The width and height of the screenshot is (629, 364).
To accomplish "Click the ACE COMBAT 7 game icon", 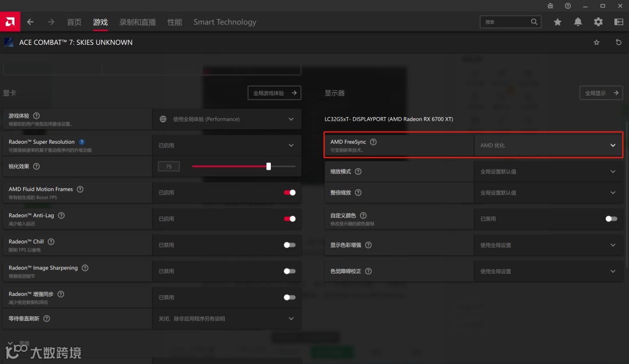I will click(x=9, y=42).
